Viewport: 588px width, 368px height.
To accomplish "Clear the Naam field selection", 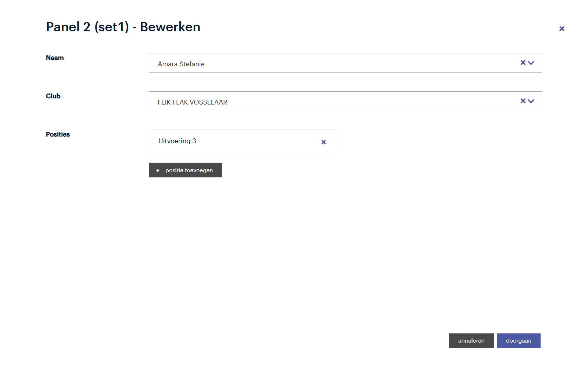I will point(523,63).
